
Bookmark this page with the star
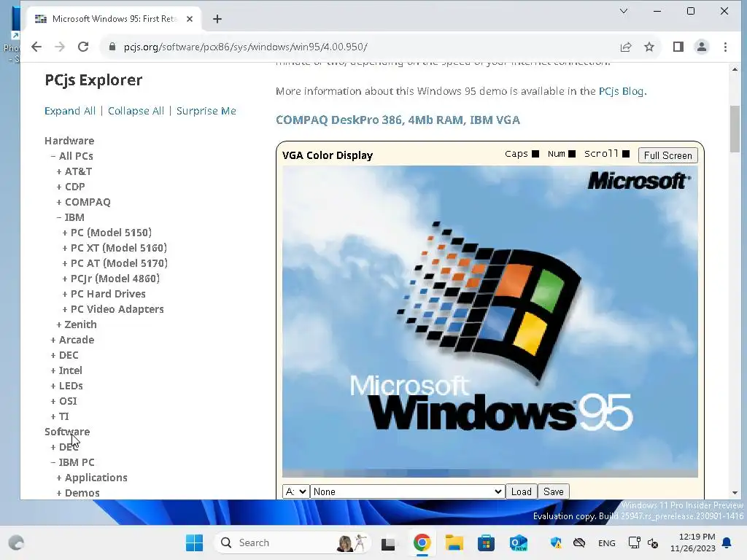click(x=649, y=47)
